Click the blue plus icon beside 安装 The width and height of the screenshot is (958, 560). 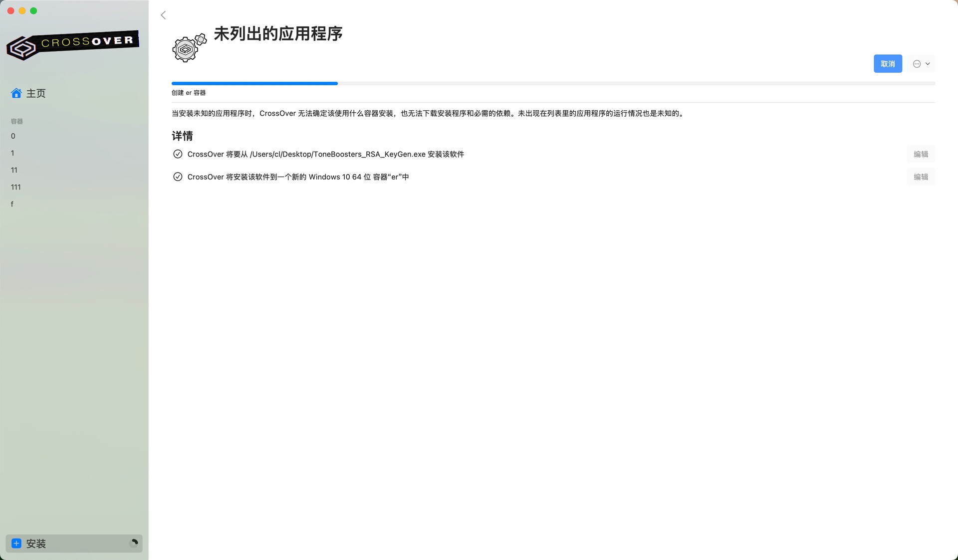click(16, 544)
